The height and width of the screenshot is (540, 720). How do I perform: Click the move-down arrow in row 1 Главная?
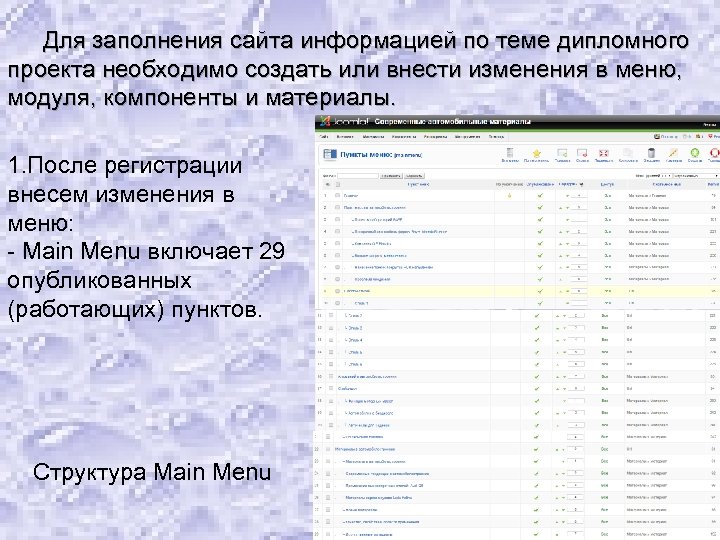coord(567,196)
